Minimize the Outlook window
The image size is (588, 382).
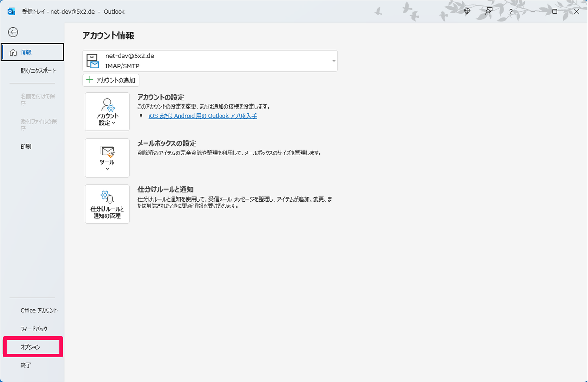(533, 11)
